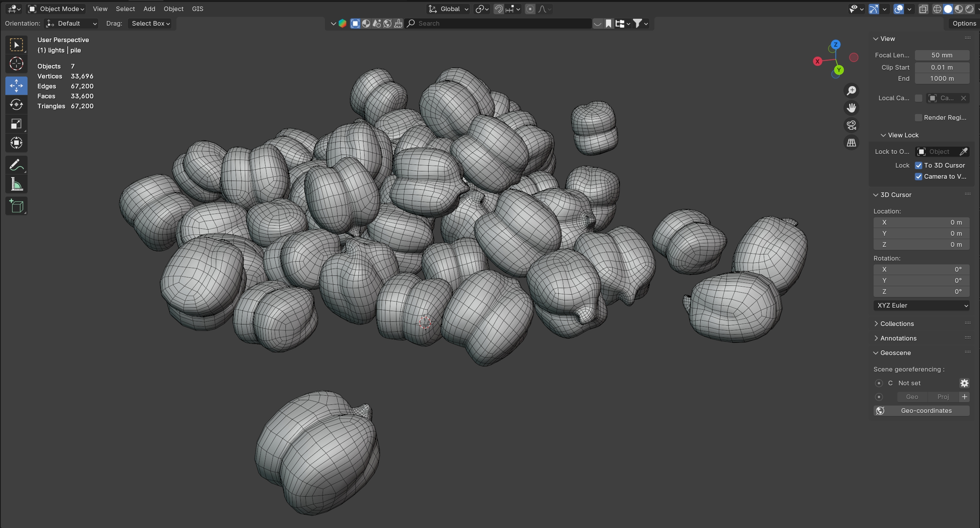
Task: Click the Options button
Action: coord(964,23)
